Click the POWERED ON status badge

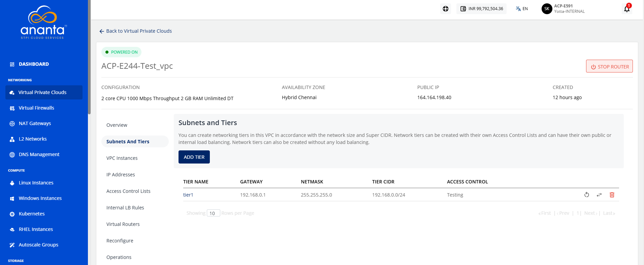(121, 52)
